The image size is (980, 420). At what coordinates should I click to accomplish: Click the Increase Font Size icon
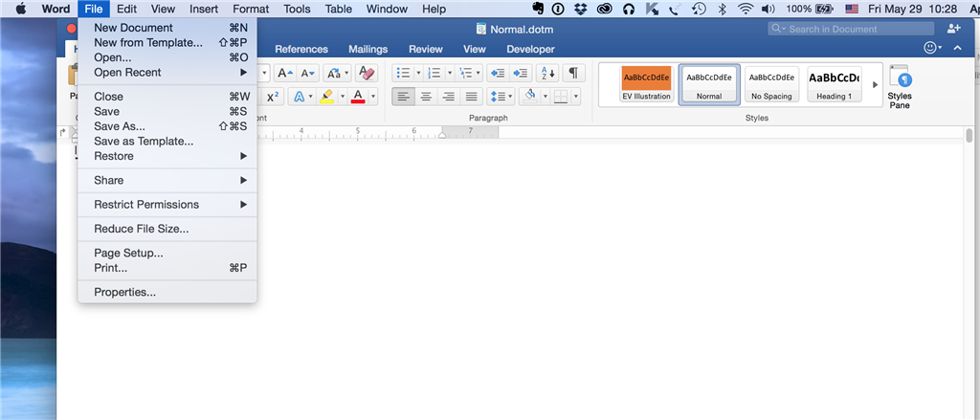point(285,73)
